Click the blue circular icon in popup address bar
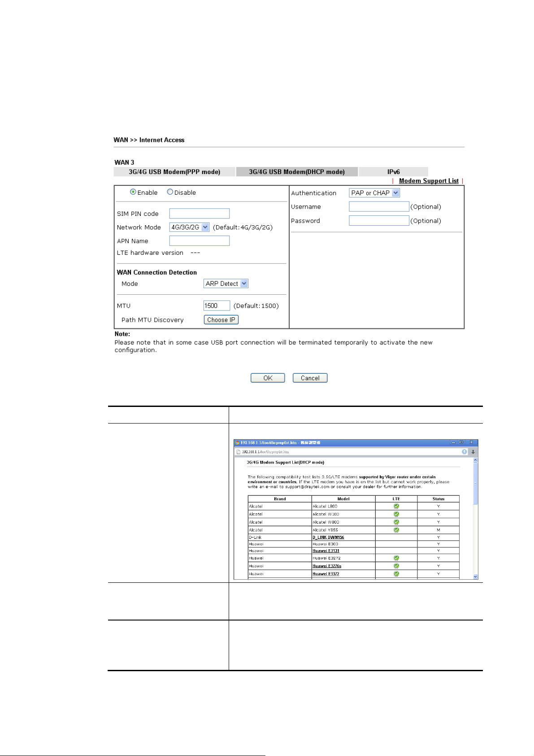Viewport: 534px width, 756px height. [x=465, y=452]
